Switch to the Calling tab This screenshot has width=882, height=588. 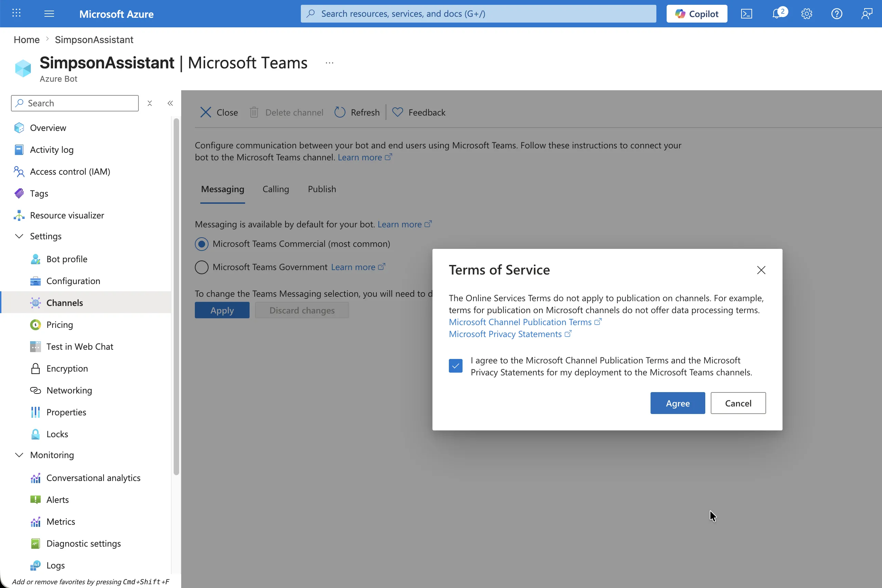[276, 189]
